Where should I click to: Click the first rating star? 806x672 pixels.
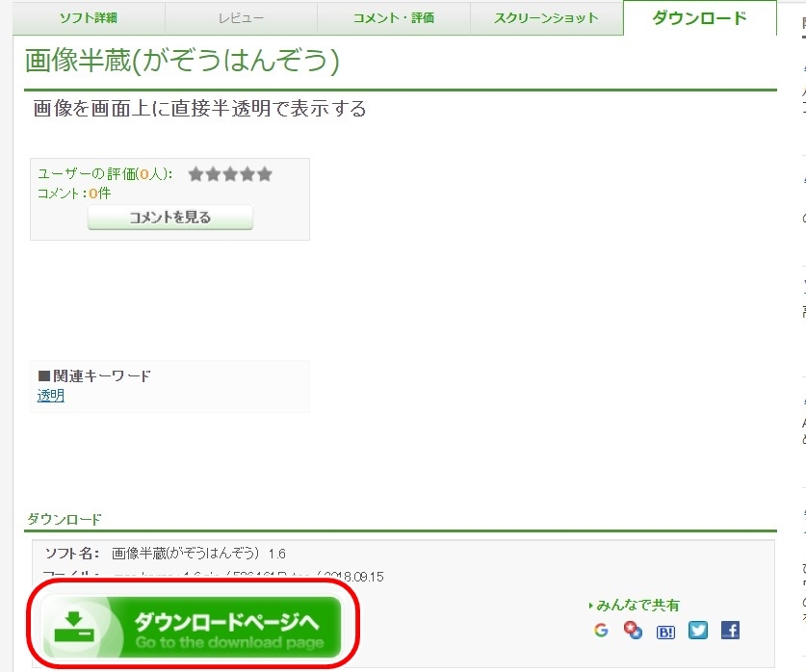tap(195, 174)
